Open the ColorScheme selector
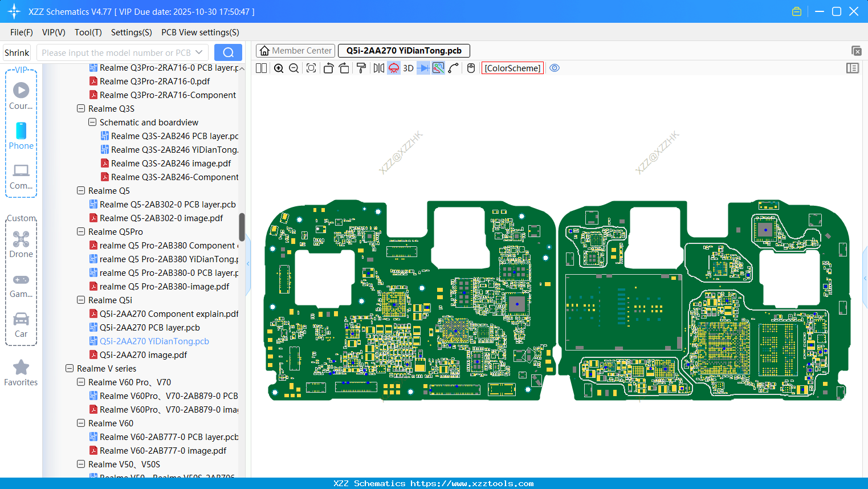This screenshot has height=489, width=868. pos(512,68)
